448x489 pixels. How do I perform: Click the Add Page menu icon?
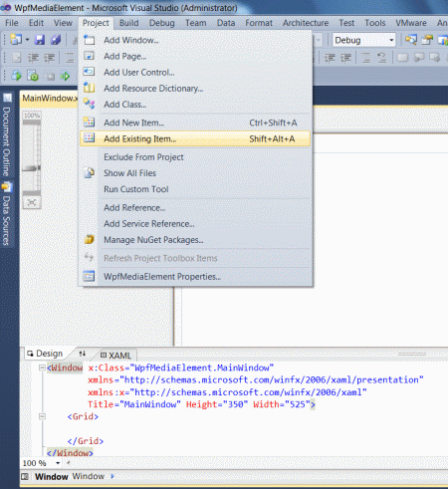tap(89, 56)
